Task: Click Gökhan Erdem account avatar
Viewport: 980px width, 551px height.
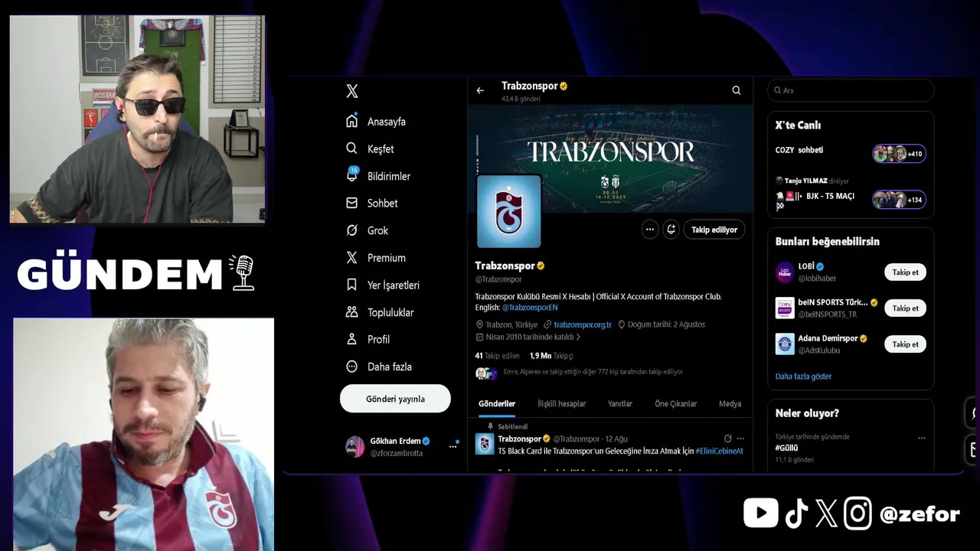Action: 355,447
